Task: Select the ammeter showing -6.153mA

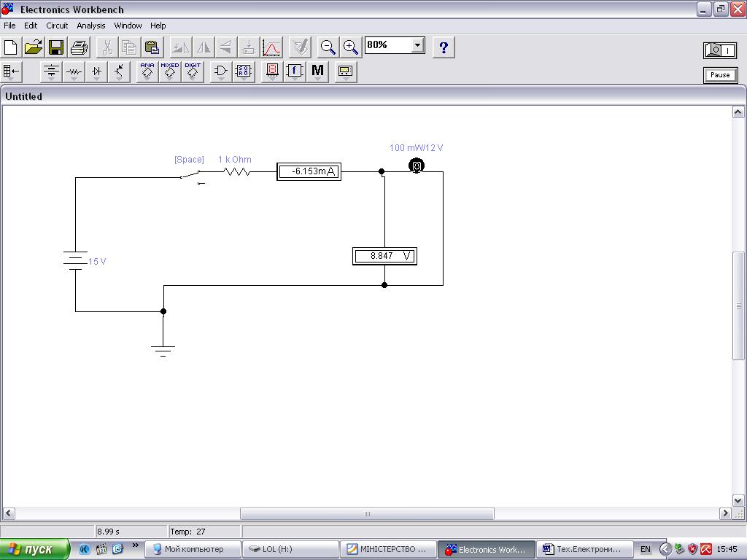Action: pos(309,171)
